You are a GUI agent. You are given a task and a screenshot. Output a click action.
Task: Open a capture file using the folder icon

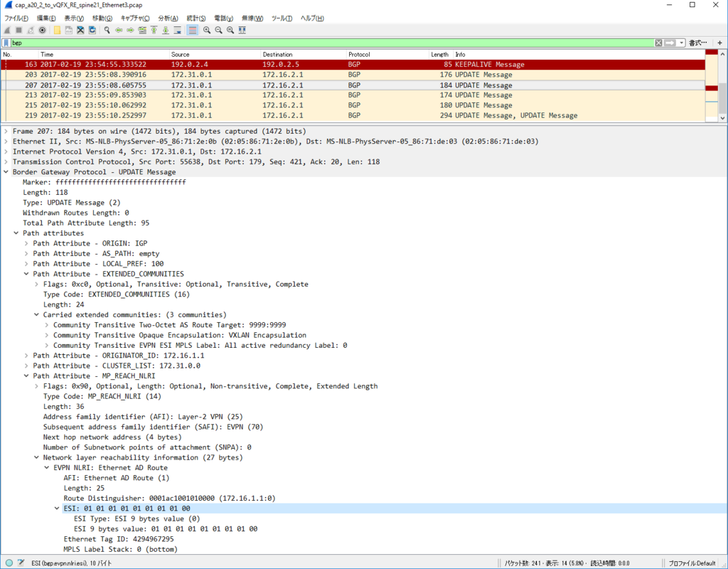point(57,30)
